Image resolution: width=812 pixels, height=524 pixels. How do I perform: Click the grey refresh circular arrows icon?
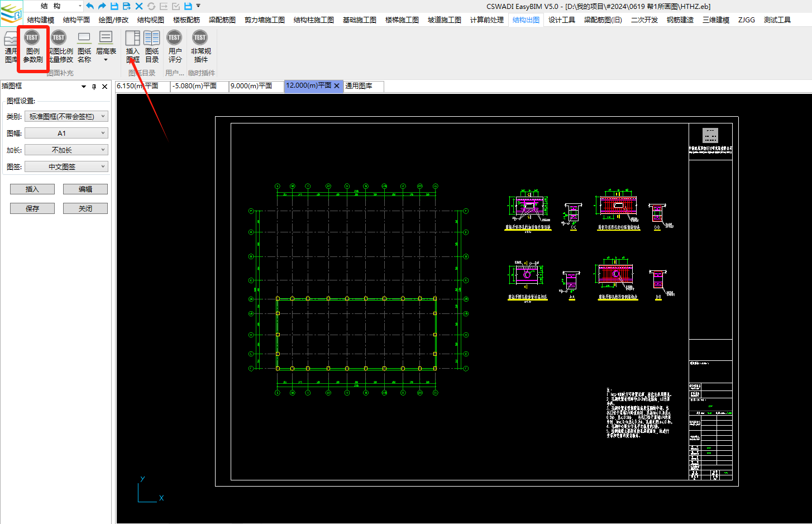151,6
